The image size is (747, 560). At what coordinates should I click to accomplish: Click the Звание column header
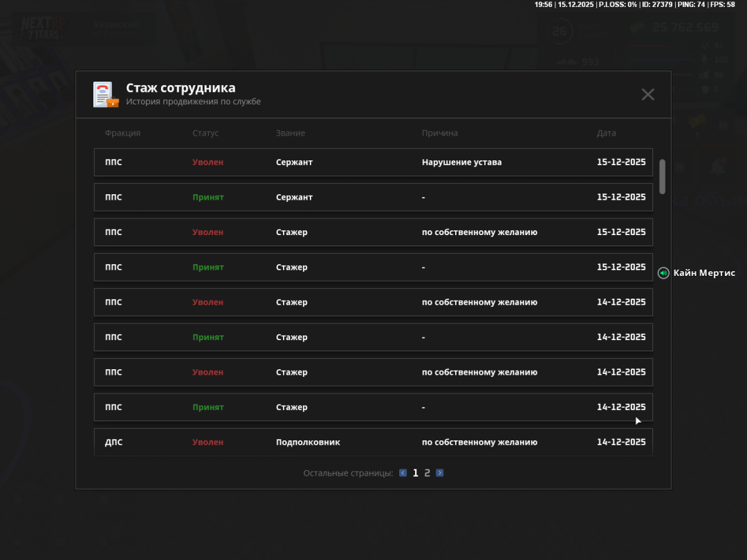290,133
